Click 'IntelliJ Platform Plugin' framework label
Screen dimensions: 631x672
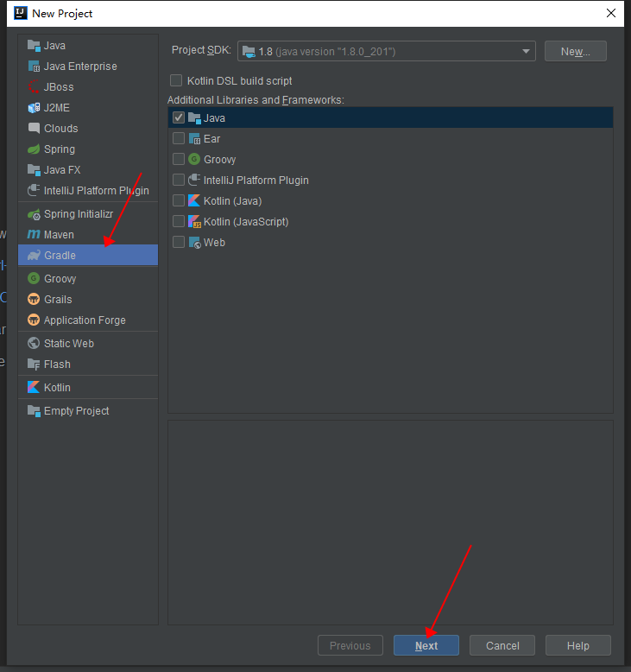click(256, 180)
